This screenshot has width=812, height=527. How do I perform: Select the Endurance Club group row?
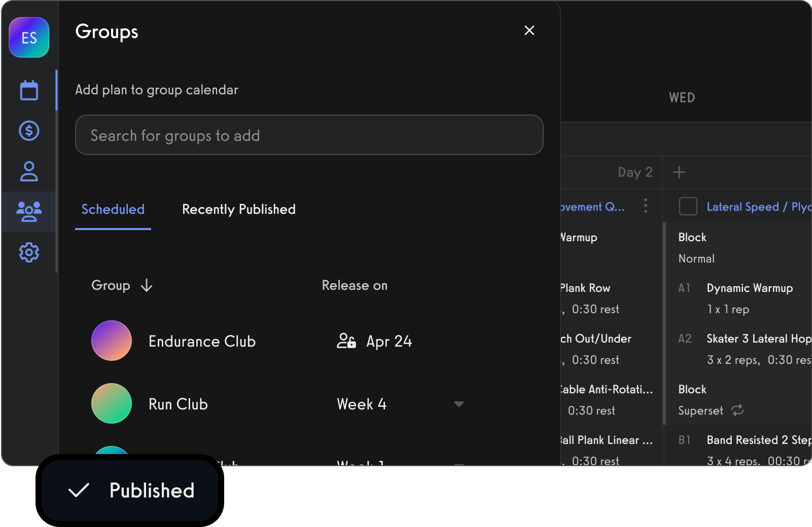coord(202,341)
